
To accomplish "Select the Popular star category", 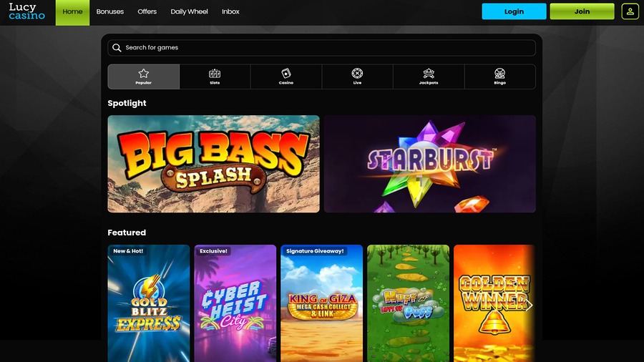I will click(x=143, y=77).
